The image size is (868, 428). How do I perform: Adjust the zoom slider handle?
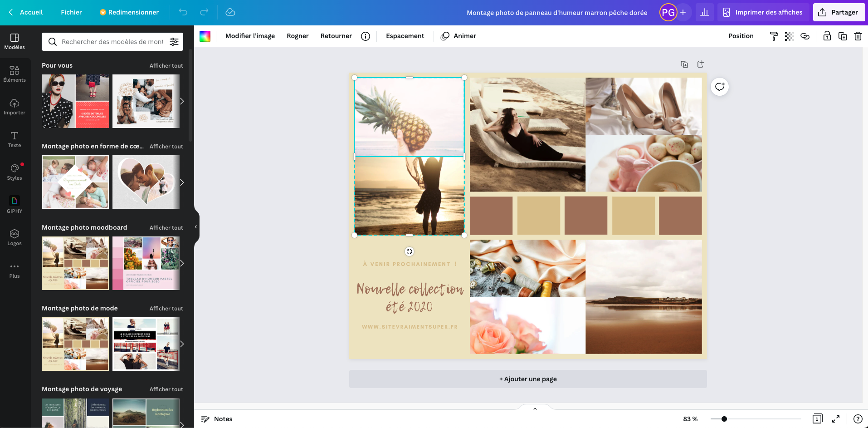pos(724,419)
